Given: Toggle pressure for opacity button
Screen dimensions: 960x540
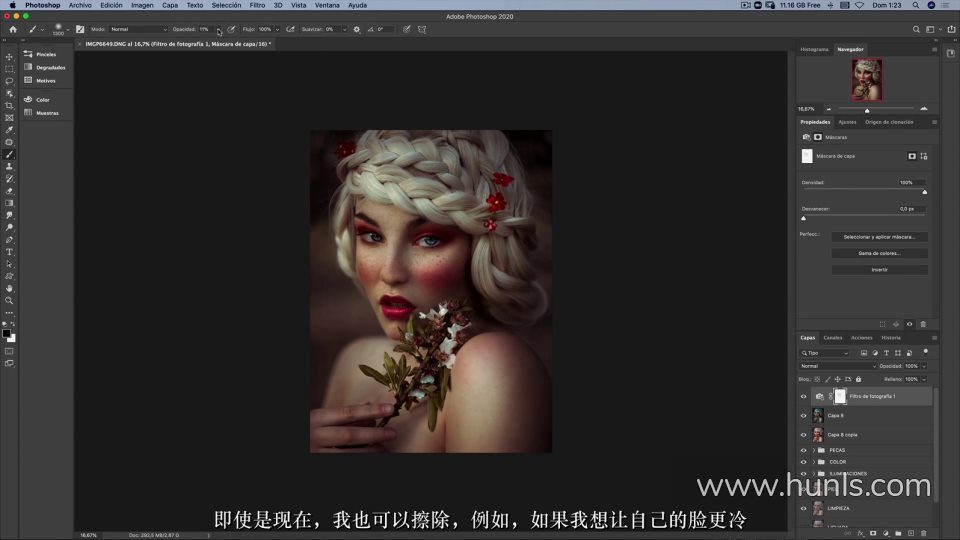Looking at the screenshot, I should tap(231, 29).
